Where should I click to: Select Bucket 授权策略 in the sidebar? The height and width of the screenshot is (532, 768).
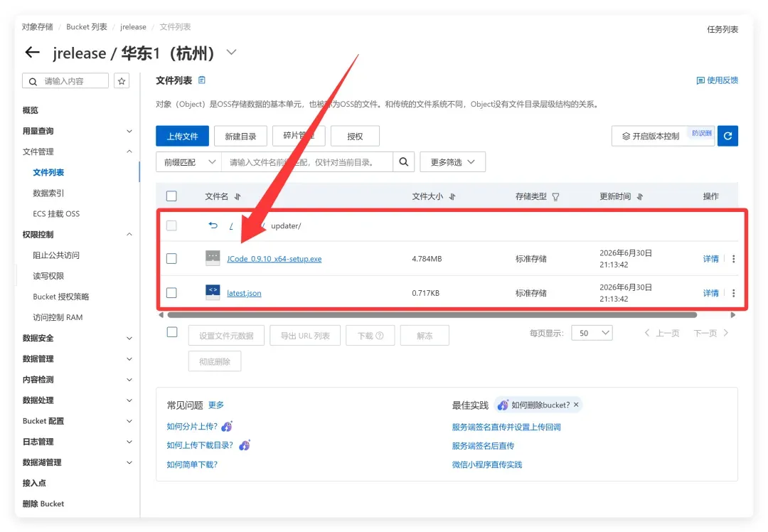click(60, 297)
